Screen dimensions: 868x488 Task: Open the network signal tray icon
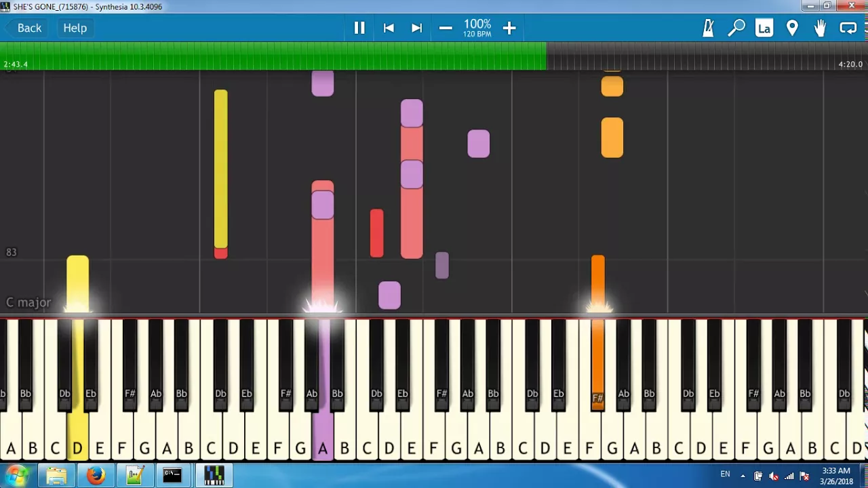point(789,476)
